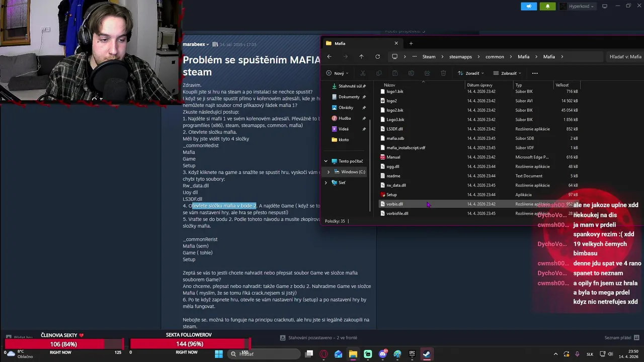Image resolution: width=644 pixels, height=362 pixels.
Task: Click the green Steam notifications bell
Action: click(x=547, y=6)
